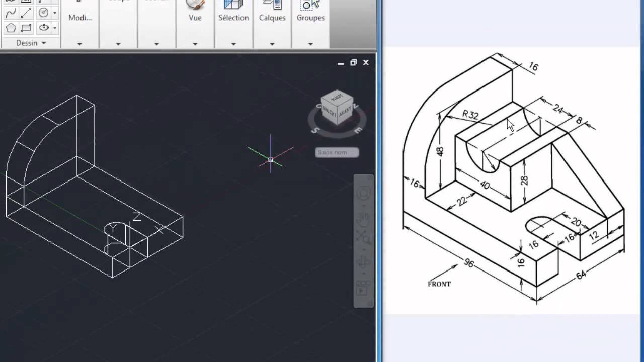Expand arrow under the Calques panel
This screenshot has width=644, height=362.
[x=272, y=44]
